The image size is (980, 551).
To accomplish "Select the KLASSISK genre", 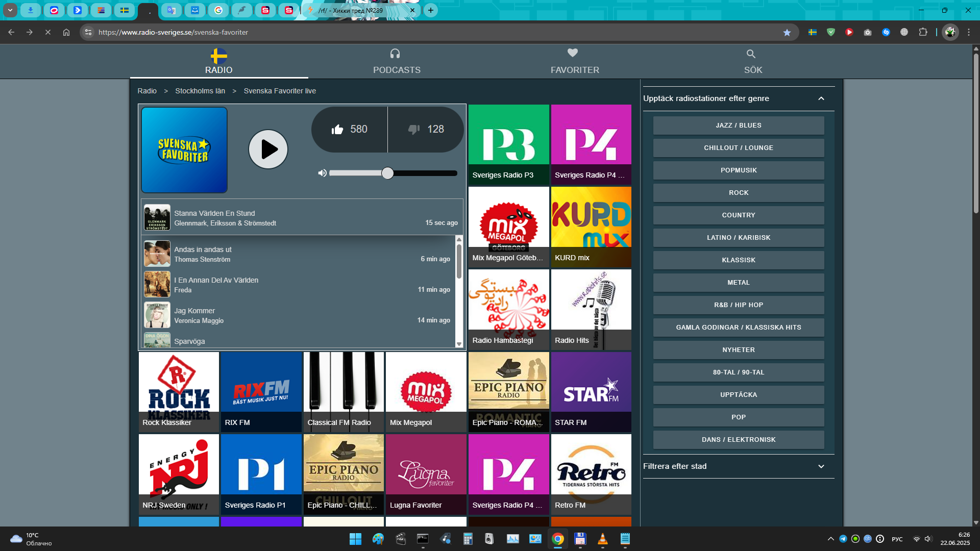I will point(739,260).
